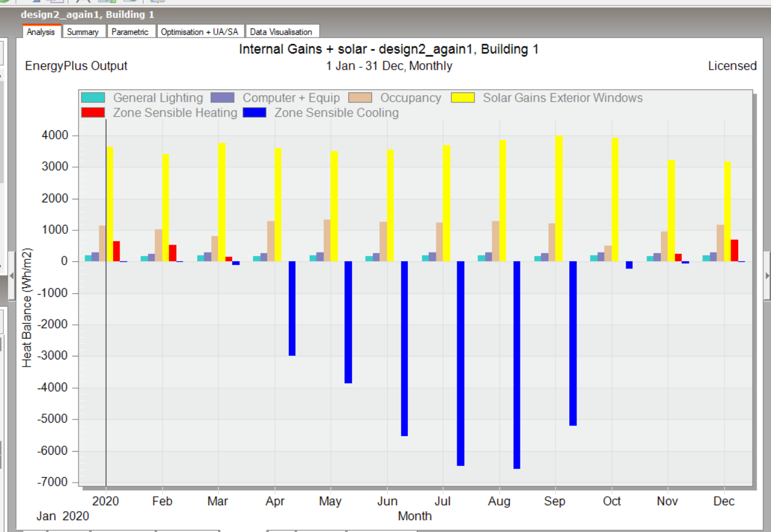Click the 'Oct' x-axis month label
771x532 pixels.
pos(612,501)
